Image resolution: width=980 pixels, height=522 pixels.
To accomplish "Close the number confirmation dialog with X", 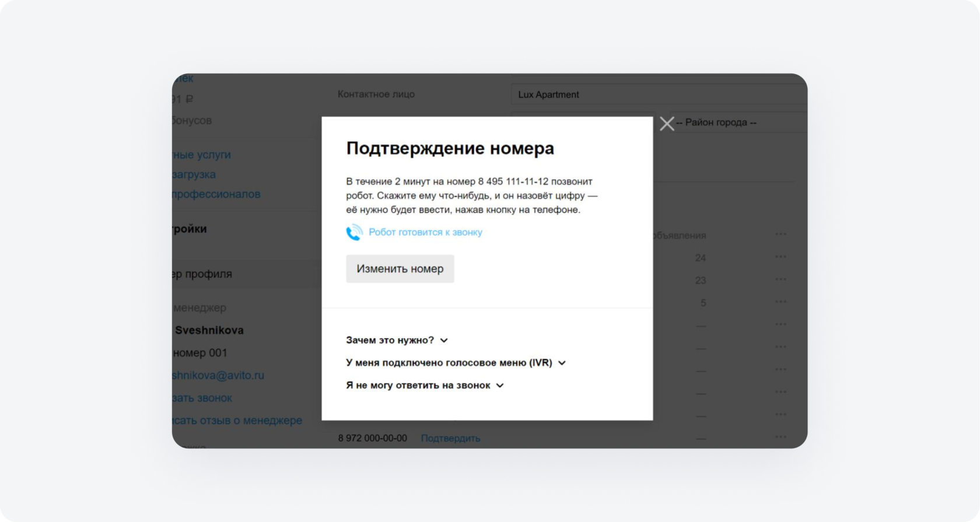I will [x=667, y=124].
